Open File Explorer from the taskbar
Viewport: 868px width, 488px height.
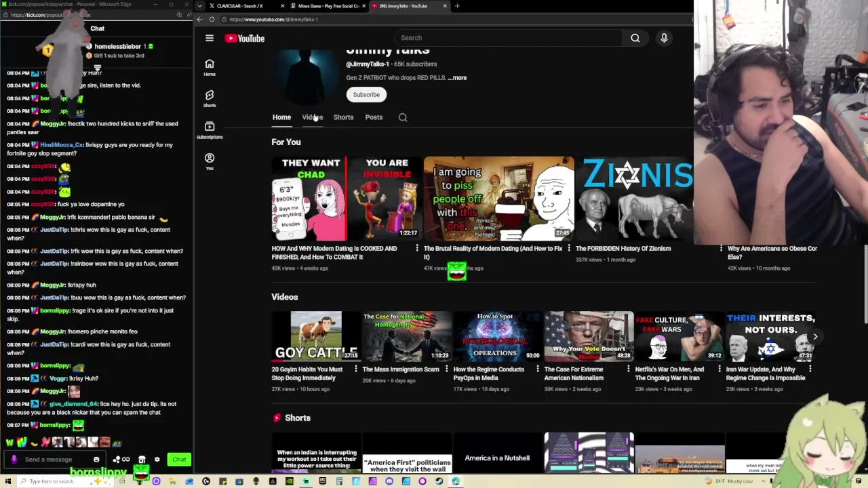[173, 481]
